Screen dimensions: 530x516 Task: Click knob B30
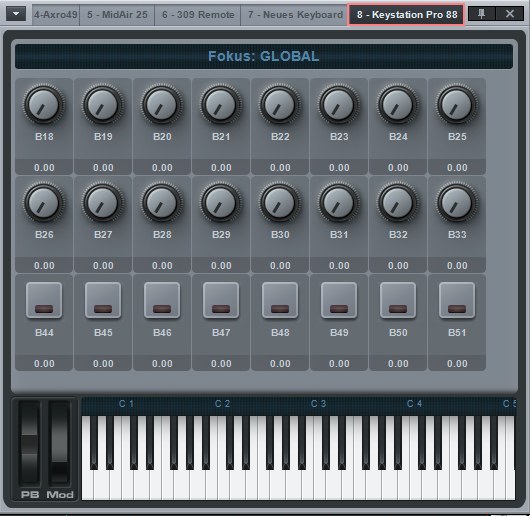(280, 202)
